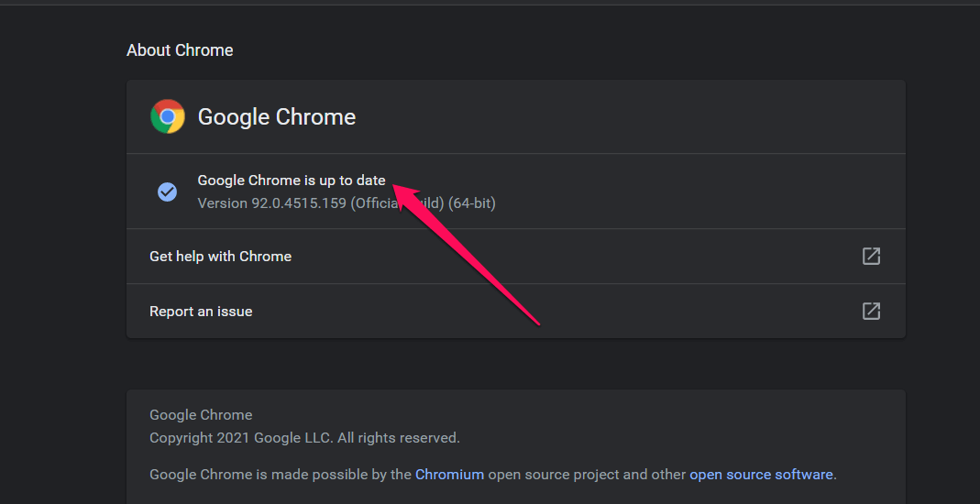The image size is (980, 504).
Task: Click the Google Chrome is up to date text
Action: pos(292,181)
